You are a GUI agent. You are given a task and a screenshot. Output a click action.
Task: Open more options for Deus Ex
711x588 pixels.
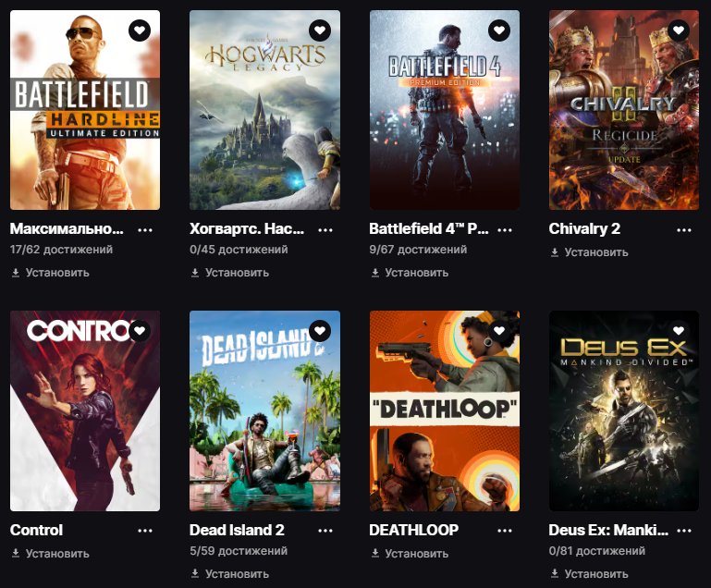(x=683, y=530)
